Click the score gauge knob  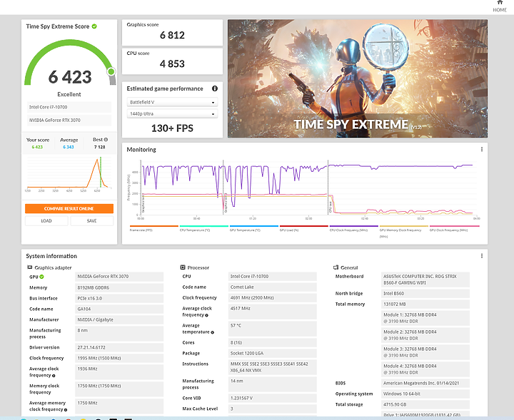pyautogui.click(x=111, y=71)
